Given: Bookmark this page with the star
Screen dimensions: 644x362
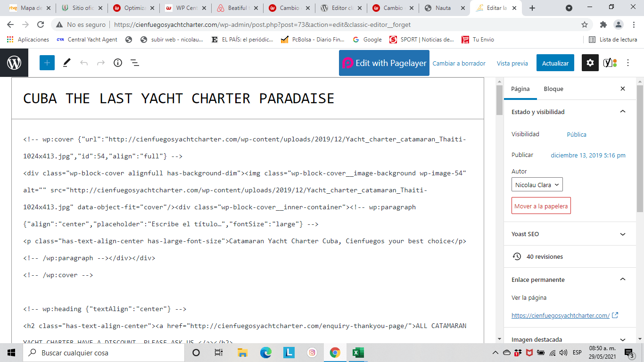Looking at the screenshot, I should tap(585, 25).
